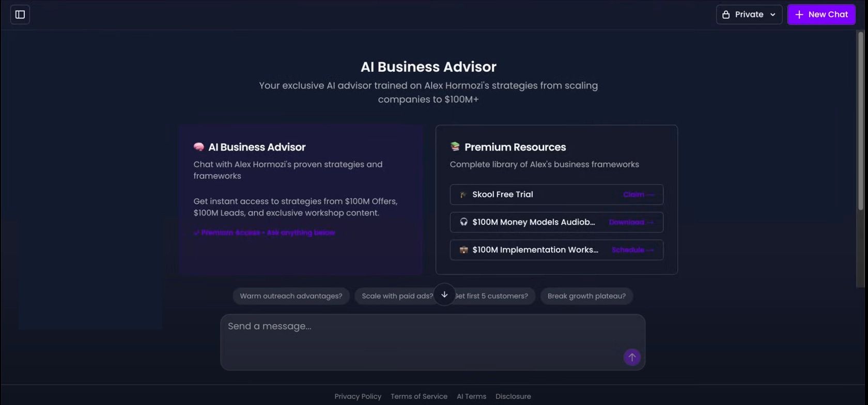
Task: Click the headphones icon on Audiobook row
Action: pyautogui.click(x=463, y=222)
